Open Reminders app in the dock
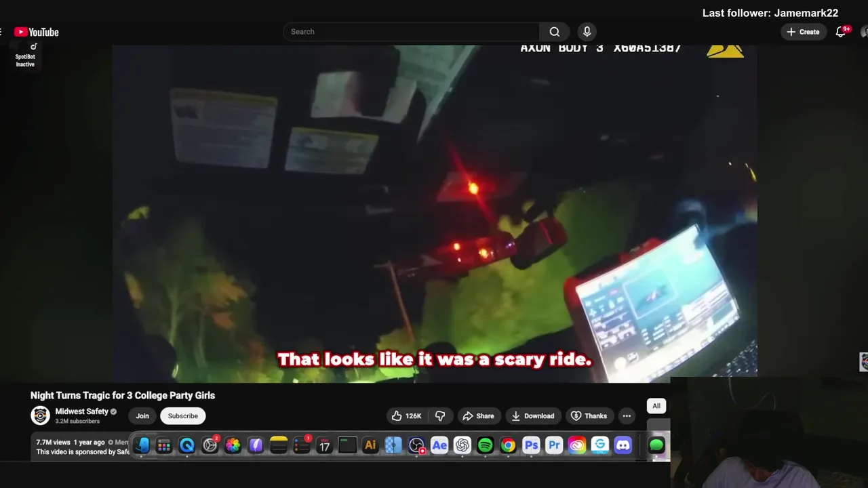Screen dimensions: 868x488 point(302,445)
